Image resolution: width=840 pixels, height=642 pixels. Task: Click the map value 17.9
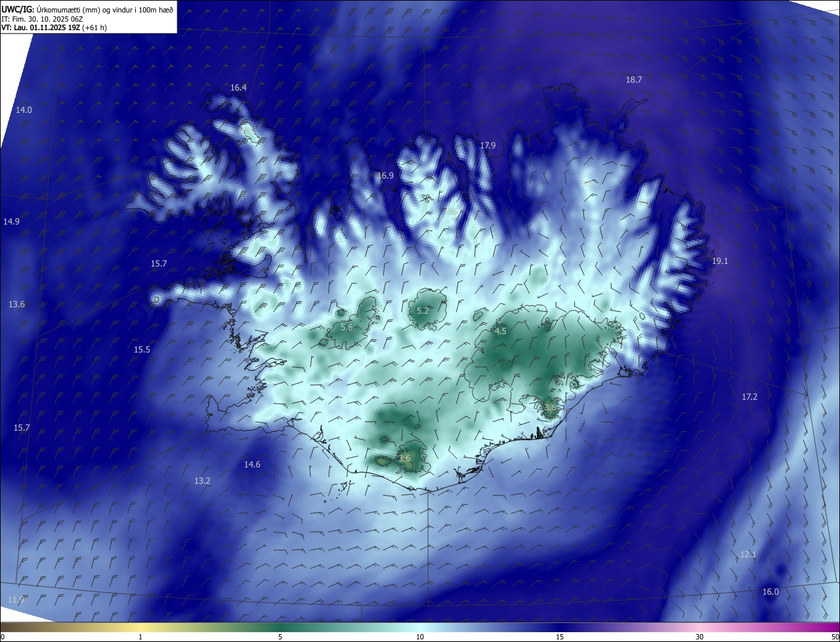tap(488, 146)
